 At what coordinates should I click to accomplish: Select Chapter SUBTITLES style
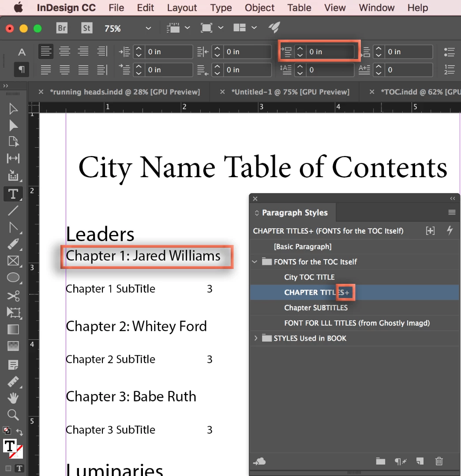(354, 308)
